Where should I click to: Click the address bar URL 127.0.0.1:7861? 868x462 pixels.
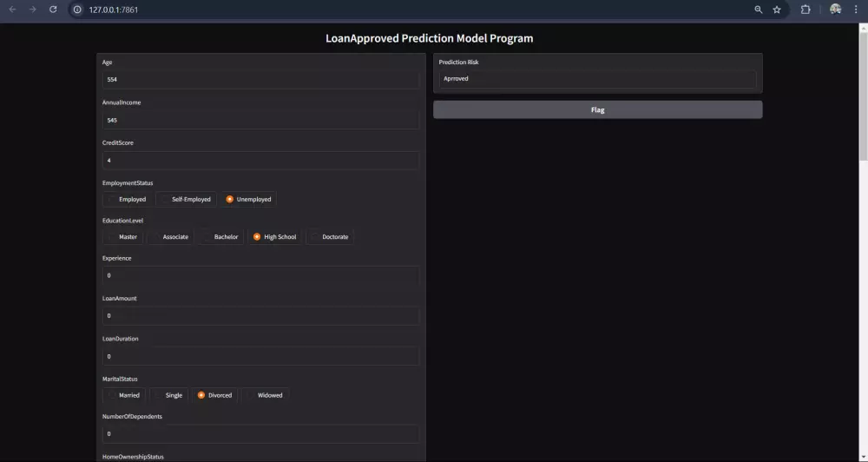point(114,10)
